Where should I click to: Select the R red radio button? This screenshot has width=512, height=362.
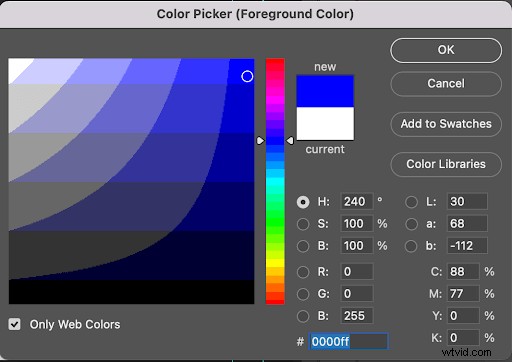click(x=303, y=272)
